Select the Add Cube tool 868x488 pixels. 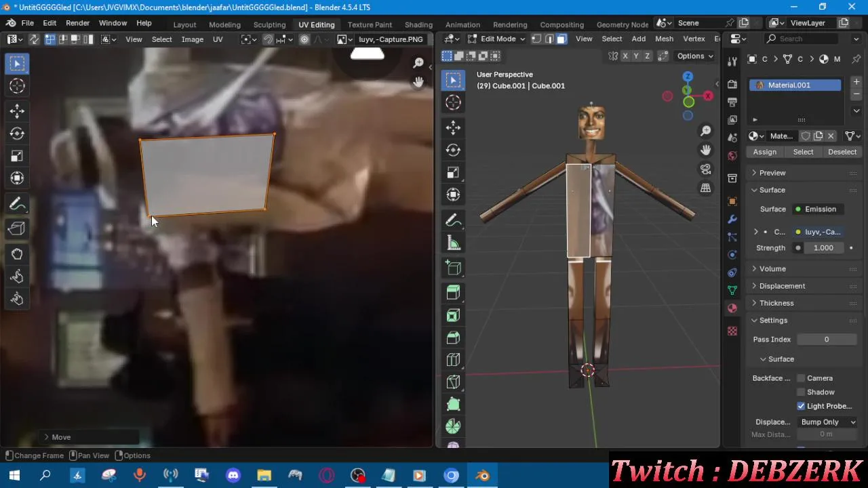[x=453, y=268]
